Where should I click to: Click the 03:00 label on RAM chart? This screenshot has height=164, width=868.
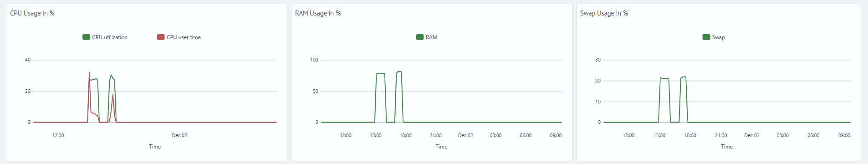tap(495, 135)
